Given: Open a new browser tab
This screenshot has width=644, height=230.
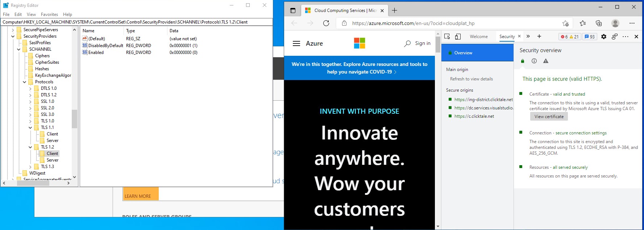Looking at the screenshot, I should pos(395,11).
